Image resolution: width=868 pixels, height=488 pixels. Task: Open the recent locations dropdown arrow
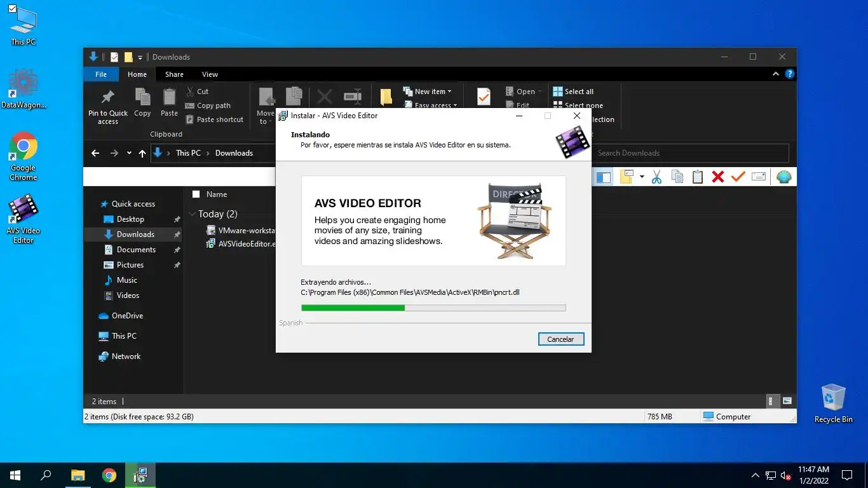[x=129, y=153]
